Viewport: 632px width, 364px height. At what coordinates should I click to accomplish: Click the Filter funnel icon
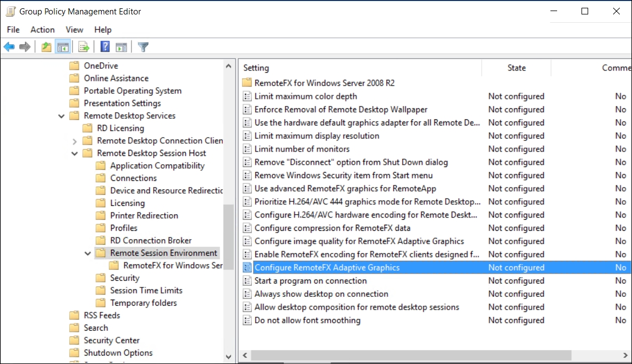coord(143,47)
